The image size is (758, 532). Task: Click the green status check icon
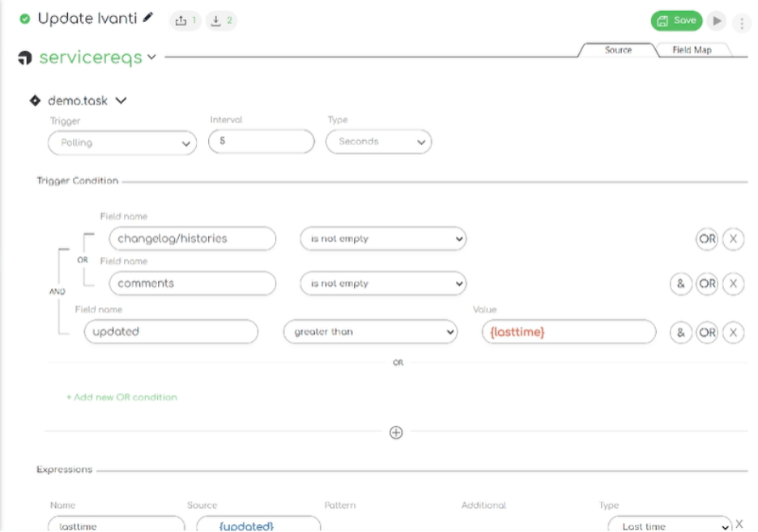tap(24, 19)
